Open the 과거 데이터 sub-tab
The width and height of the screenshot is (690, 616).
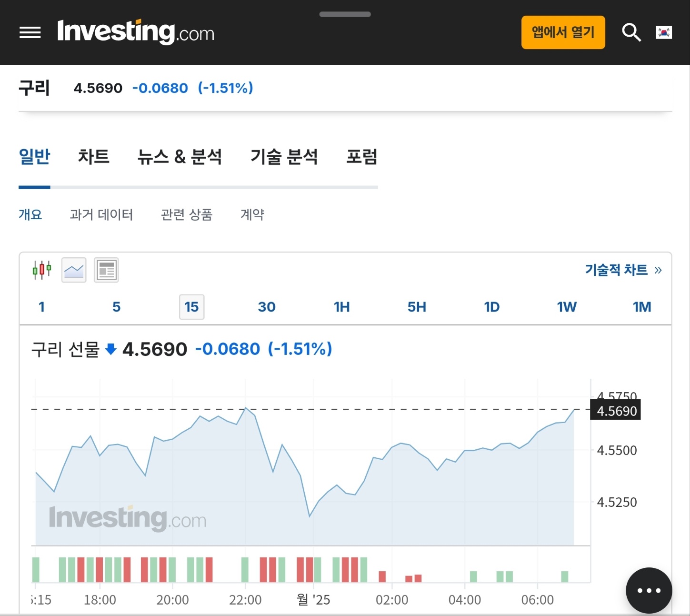101,214
